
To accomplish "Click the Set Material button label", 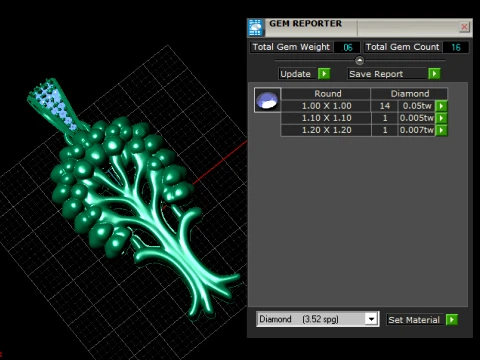I will [x=414, y=320].
